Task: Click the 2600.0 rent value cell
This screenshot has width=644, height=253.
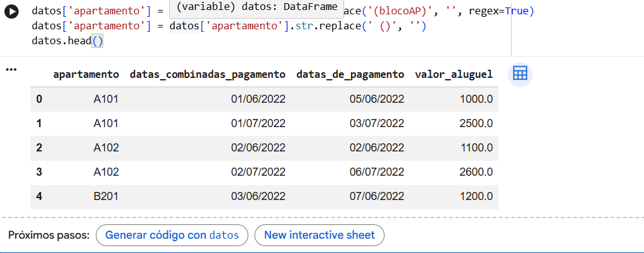Action: click(476, 172)
